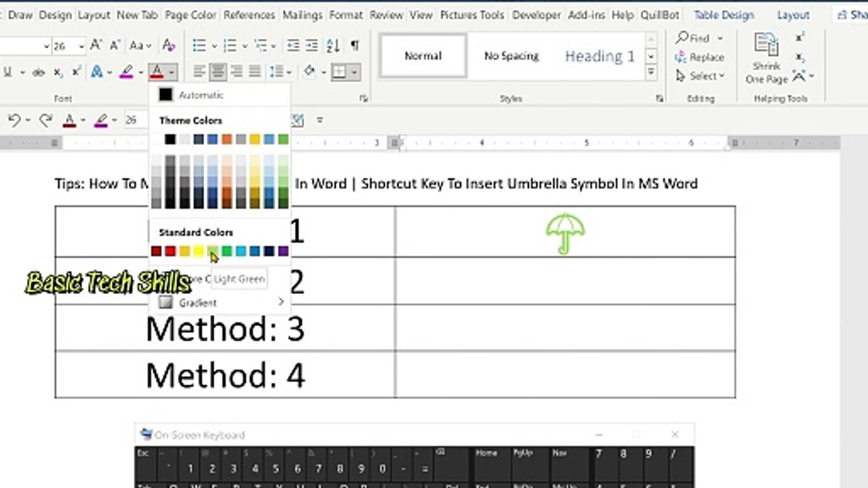Click the Decrease Indent icon
Screen dimensions: 868x488
(x=293, y=45)
